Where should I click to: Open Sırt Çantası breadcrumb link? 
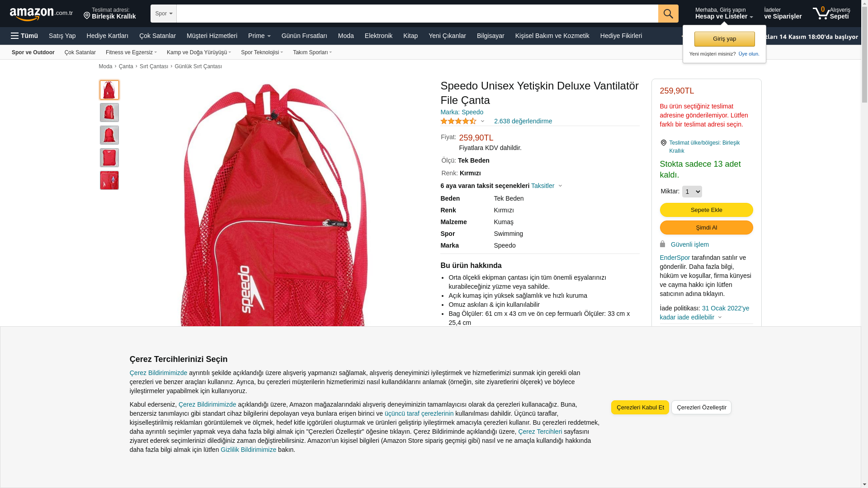(154, 66)
